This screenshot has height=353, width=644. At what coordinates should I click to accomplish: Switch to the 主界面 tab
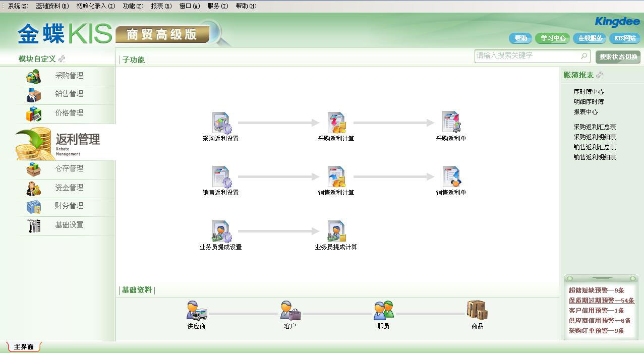point(24,347)
